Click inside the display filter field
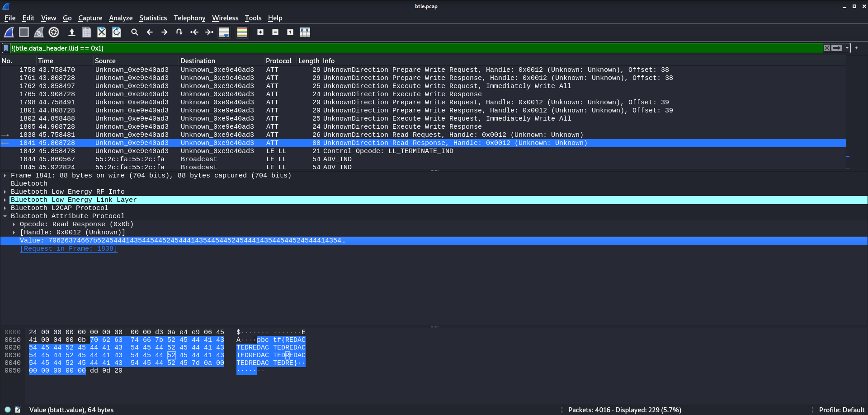Screen dimensions: 868x415 [416, 48]
